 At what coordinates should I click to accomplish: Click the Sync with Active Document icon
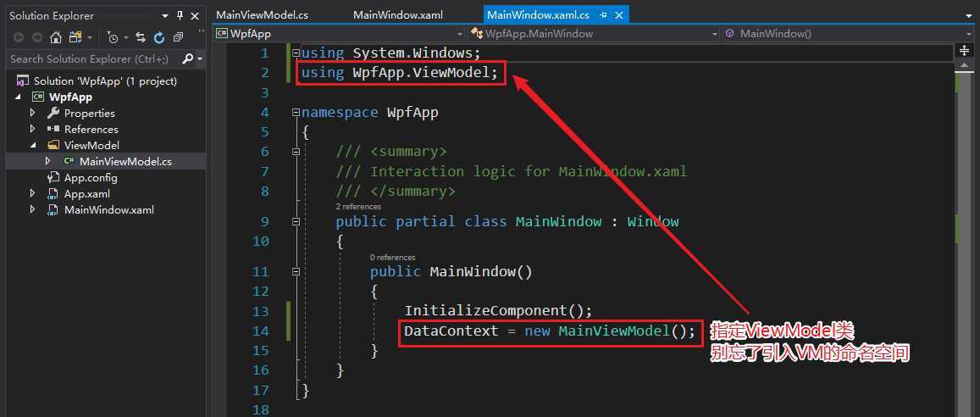pyautogui.click(x=141, y=37)
